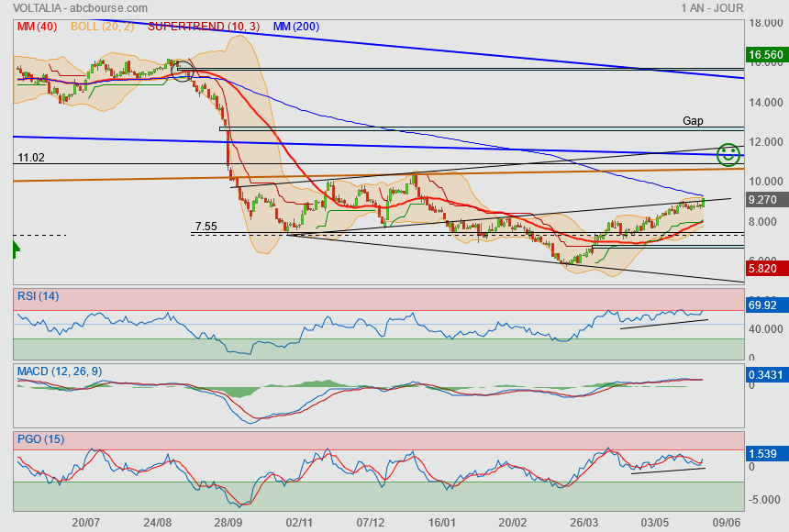
Task: Click the 26/03 date axis label
Action: pos(583,523)
